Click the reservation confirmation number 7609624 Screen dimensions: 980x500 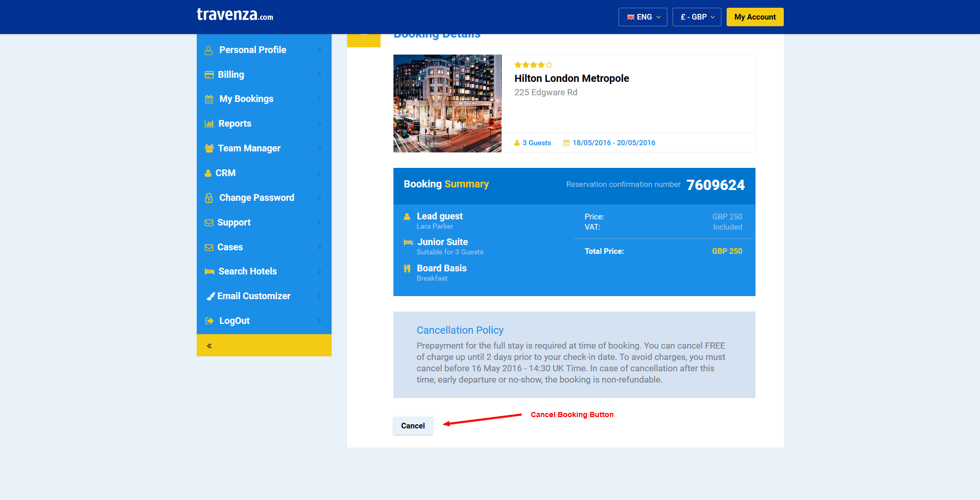[x=715, y=185]
